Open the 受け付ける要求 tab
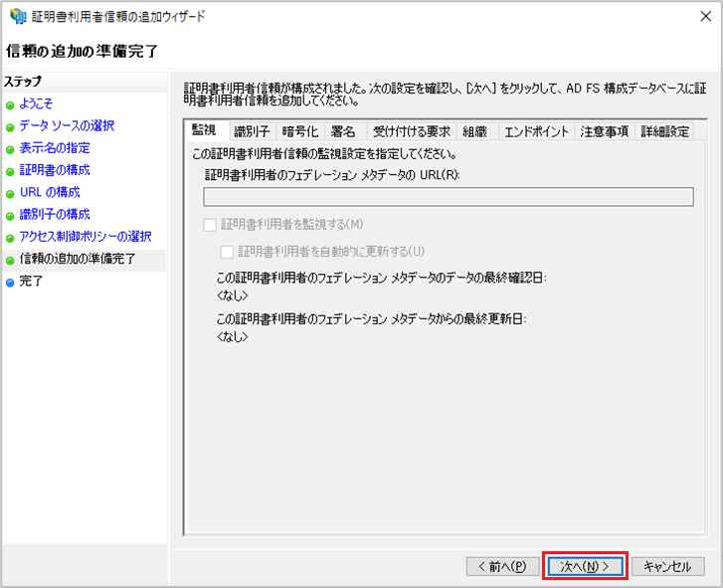The image size is (723, 588). pyautogui.click(x=412, y=132)
